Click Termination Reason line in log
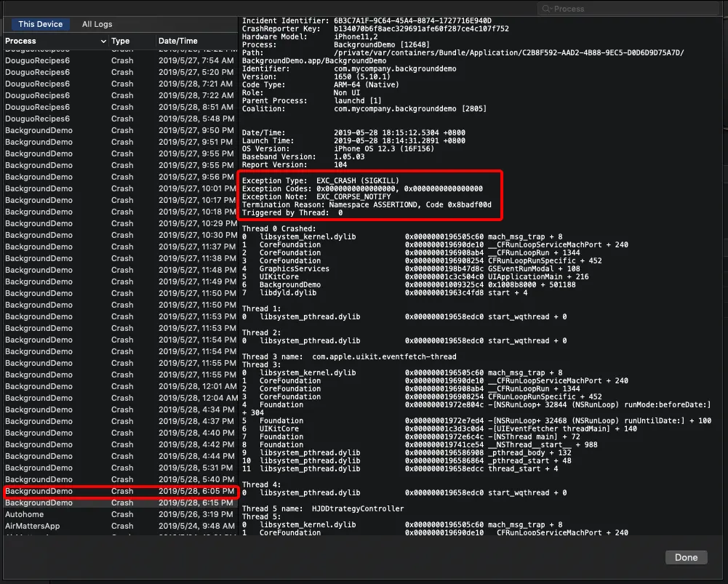 [x=367, y=204]
